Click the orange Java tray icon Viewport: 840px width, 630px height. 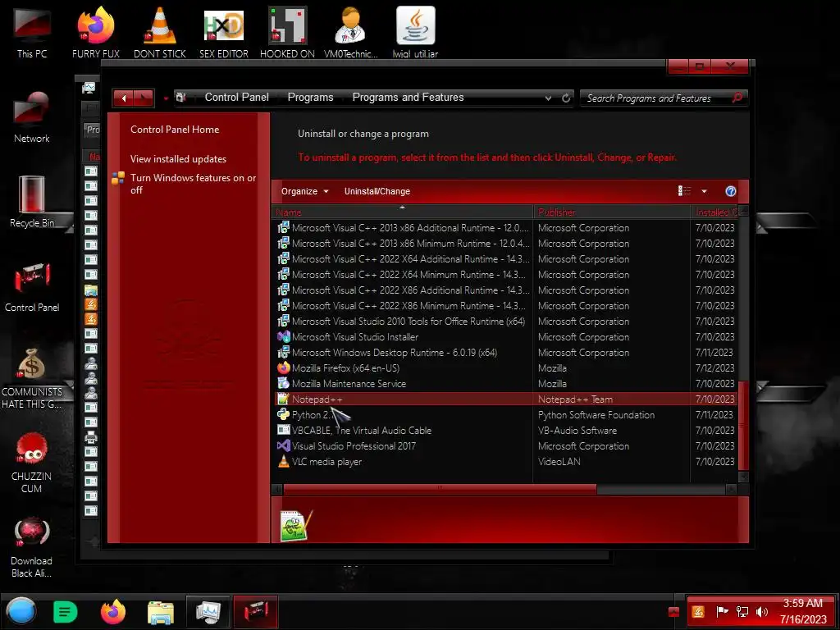[699, 611]
